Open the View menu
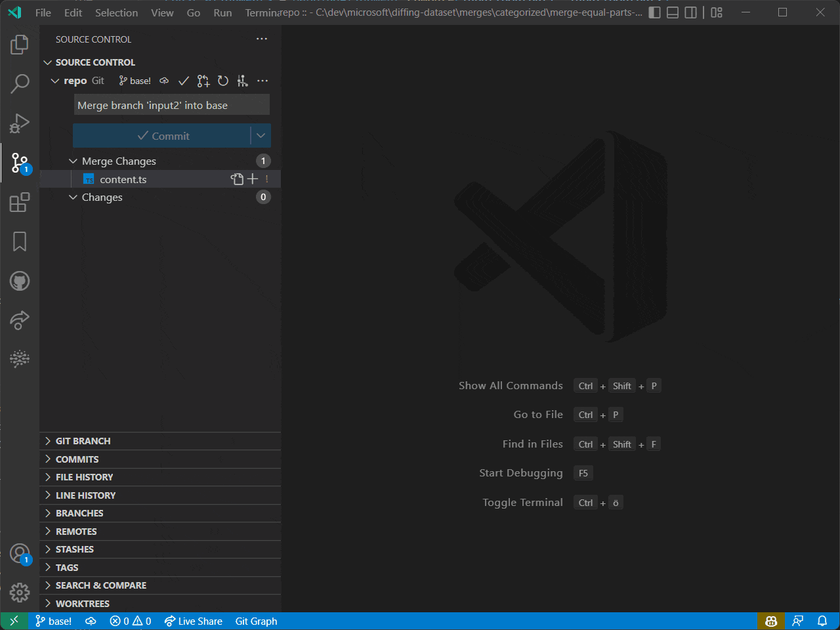Viewport: 840px width, 630px height. [x=163, y=12]
